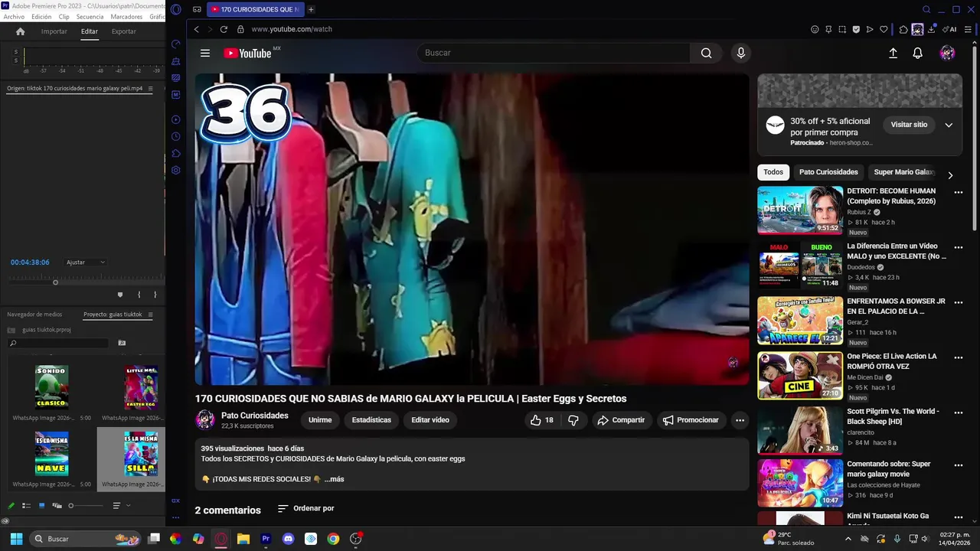Reload the page in Opera GX

tap(224, 29)
